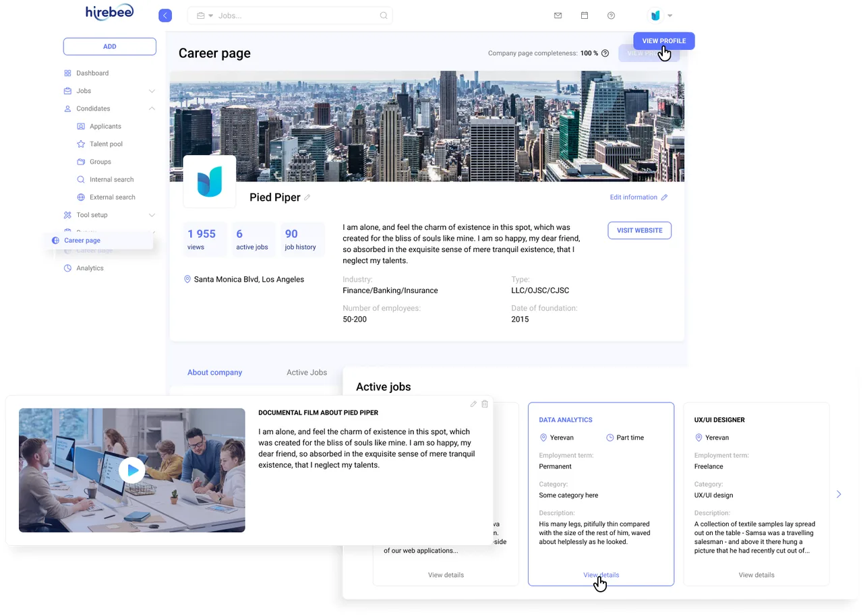Show next jobs with right arrow
Screen dimensions: 863x616
click(839, 494)
